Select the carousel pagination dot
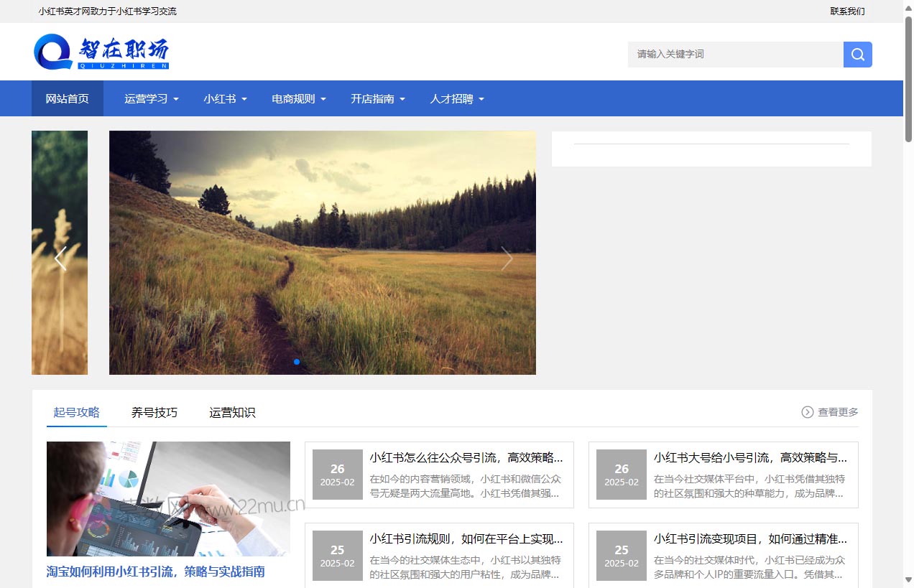Screen dimensions: 914x588 tap(297, 362)
